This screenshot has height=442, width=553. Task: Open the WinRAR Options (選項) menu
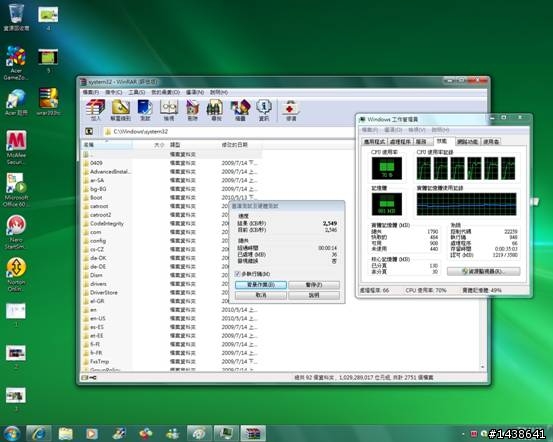tap(195, 92)
